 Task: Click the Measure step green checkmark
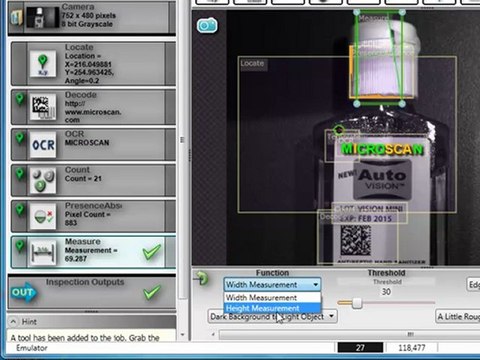click(152, 252)
